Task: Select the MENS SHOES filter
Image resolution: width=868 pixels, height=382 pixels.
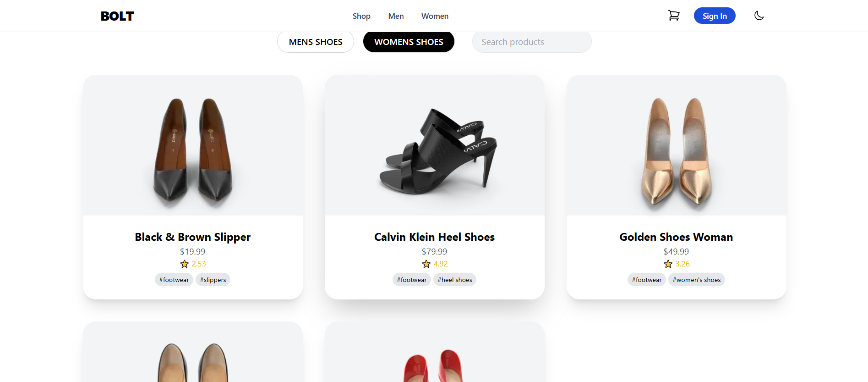Action: pos(315,42)
